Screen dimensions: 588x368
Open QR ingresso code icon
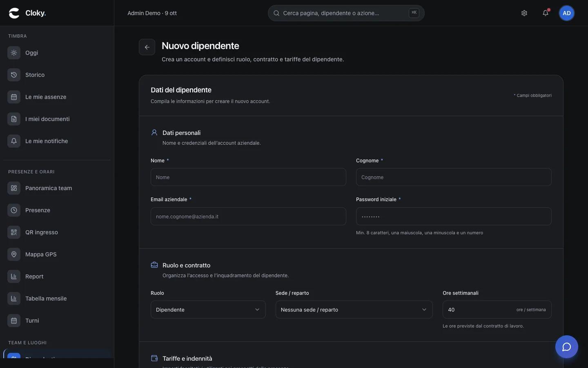coord(14,232)
